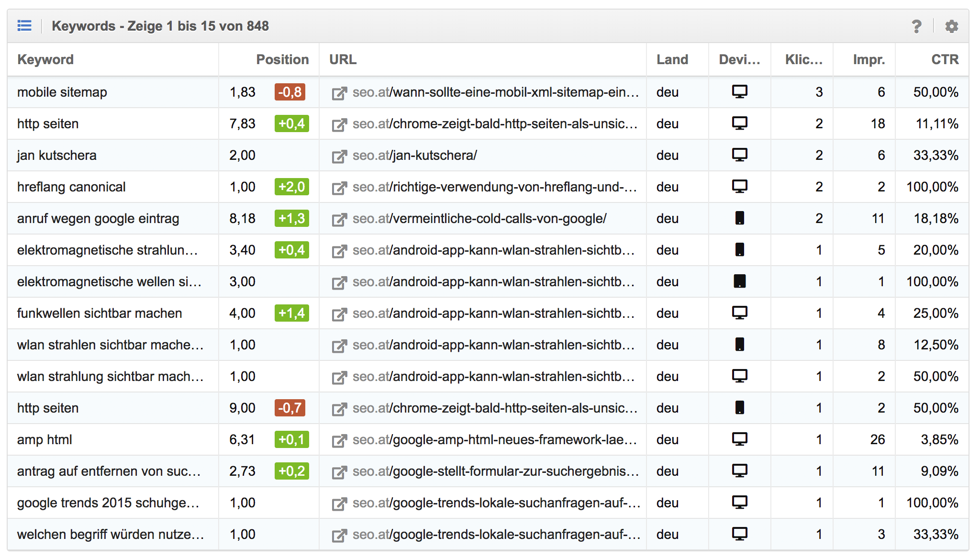The width and height of the screenshot is (980, 560).
Task: Open table settings gear icon
Action: [951, 26]
